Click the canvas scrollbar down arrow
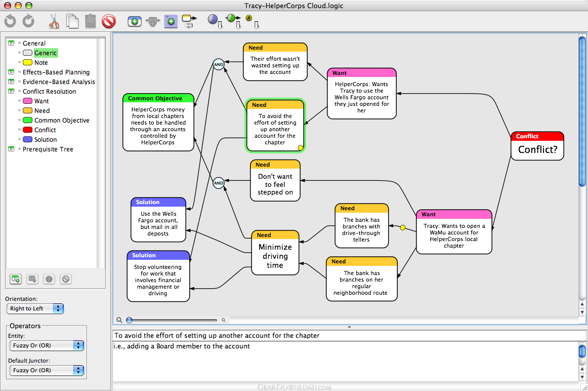The image size is (588, 391). click(x=582, y=312)
